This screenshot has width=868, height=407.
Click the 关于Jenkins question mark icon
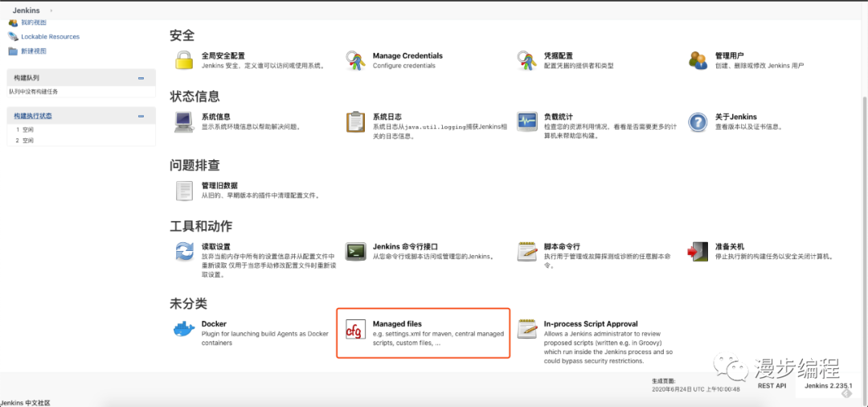pyautogui.click(x=698, y=121)
